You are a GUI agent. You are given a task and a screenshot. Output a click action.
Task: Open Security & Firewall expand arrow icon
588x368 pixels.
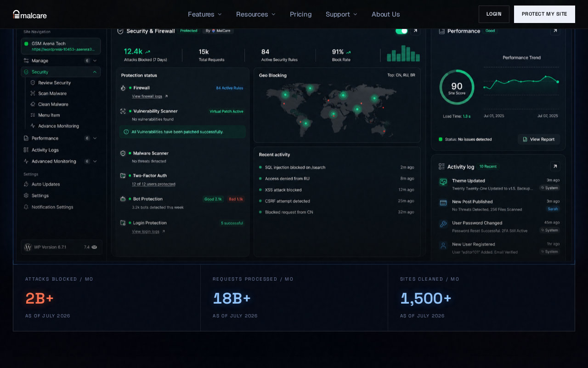(x=415, y=31)
